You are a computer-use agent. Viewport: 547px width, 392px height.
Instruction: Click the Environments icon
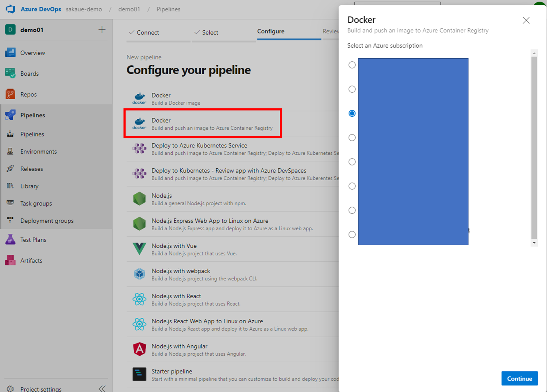pyautogui.click(x=10, y=151)
